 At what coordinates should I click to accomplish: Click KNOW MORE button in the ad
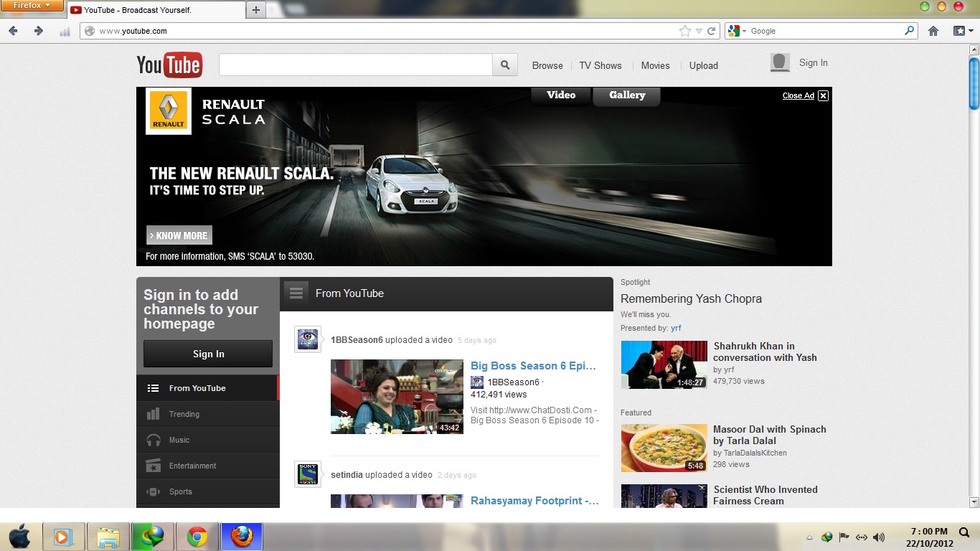coord(179,235)
